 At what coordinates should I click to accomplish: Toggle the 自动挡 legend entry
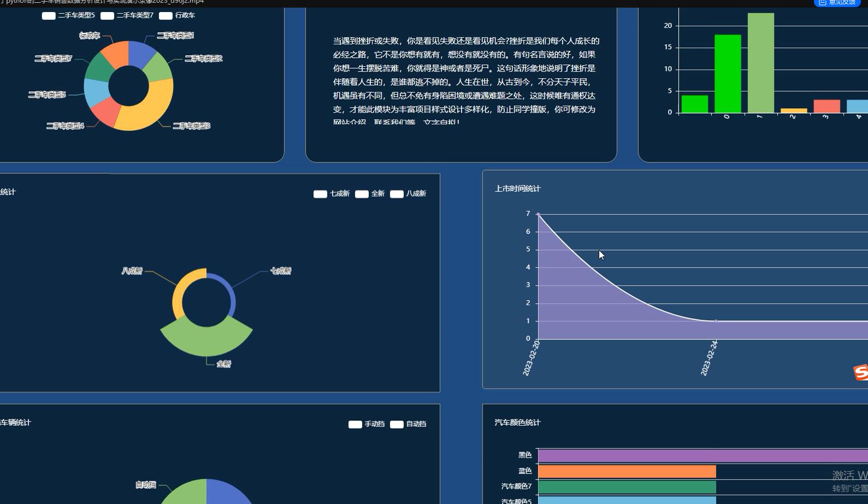click(408, 424)
